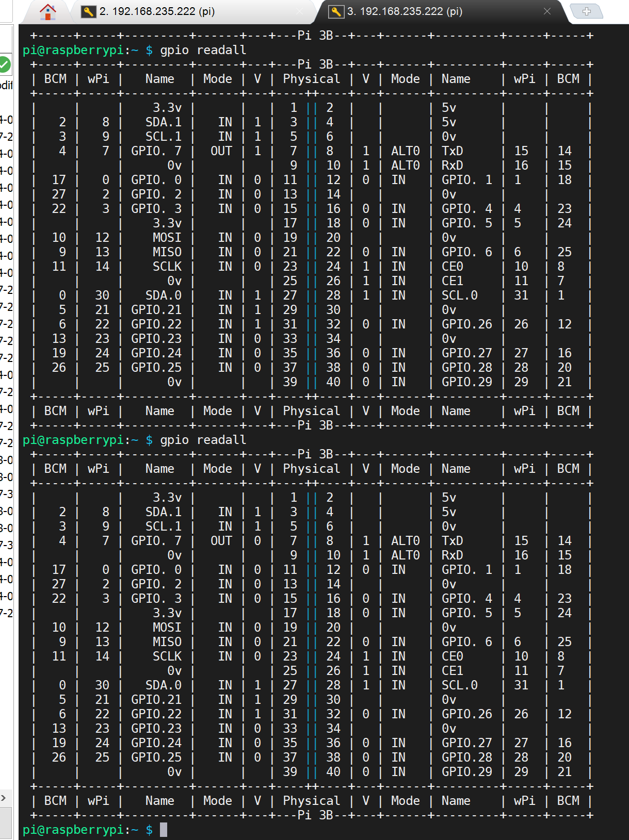The image size is (629, 840).
Task: Click the cursor block at the last prompt
Action: (163, 830)
